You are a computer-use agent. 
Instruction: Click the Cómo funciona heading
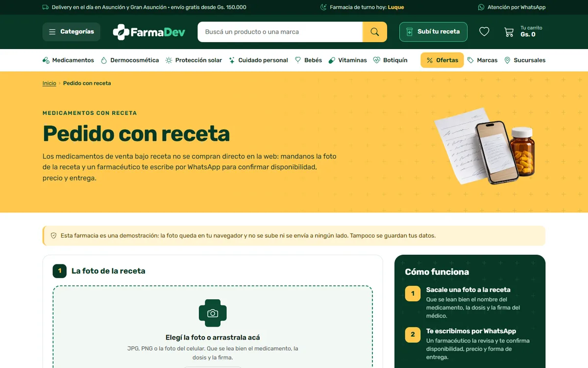(437, 272)
